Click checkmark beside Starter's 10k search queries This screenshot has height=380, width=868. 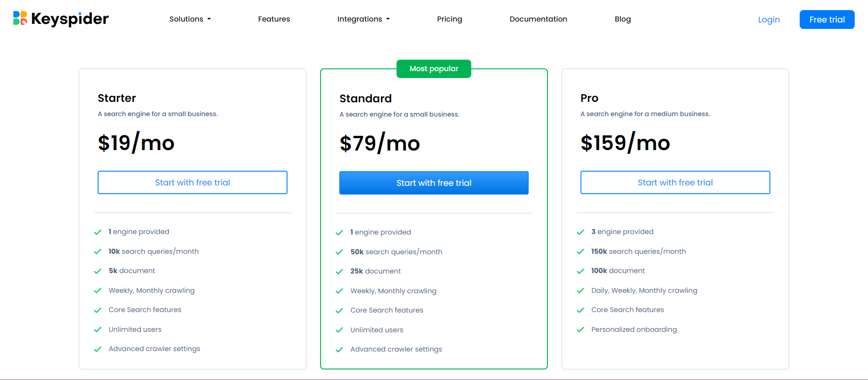click(x=98, y=251)
